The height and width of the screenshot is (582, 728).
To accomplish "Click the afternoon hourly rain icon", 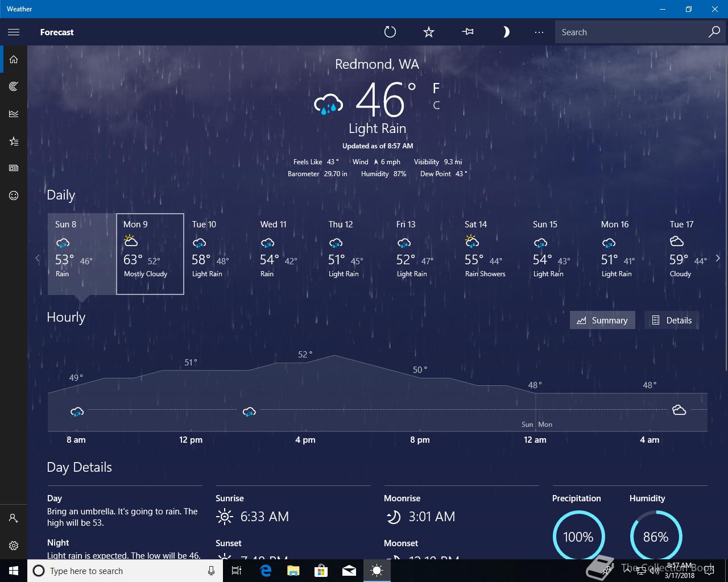I will [x=249, y=411].
